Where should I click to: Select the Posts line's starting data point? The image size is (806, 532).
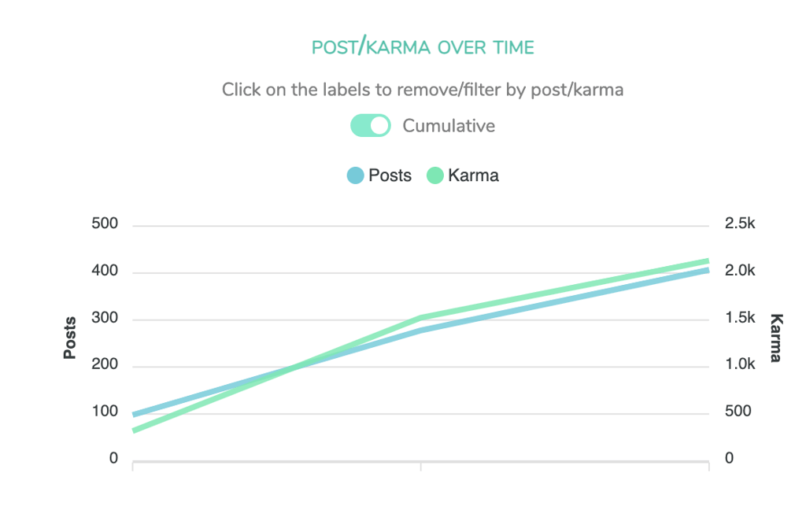[x=134, y=414]
